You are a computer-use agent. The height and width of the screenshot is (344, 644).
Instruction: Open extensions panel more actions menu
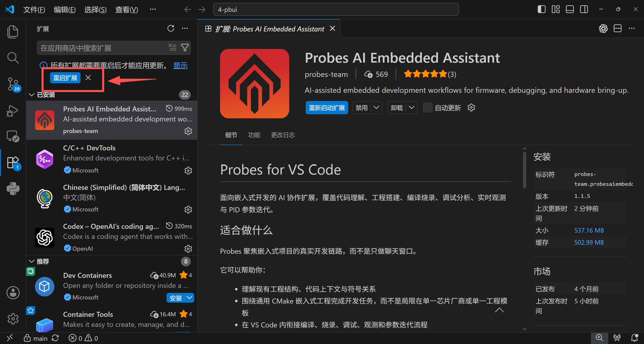[185, 28]
